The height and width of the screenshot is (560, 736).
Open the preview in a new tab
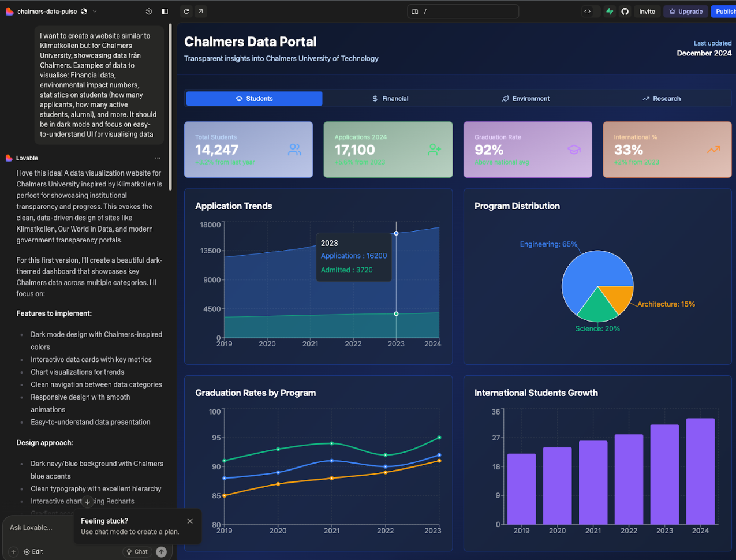pyautogui.click(x=200, y=12)
